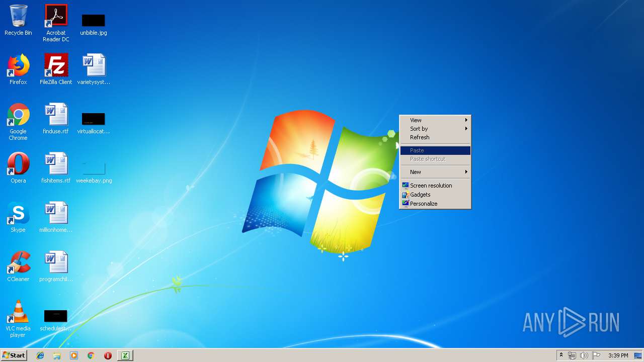Expand the View submenu in context menu

[435, 120]
